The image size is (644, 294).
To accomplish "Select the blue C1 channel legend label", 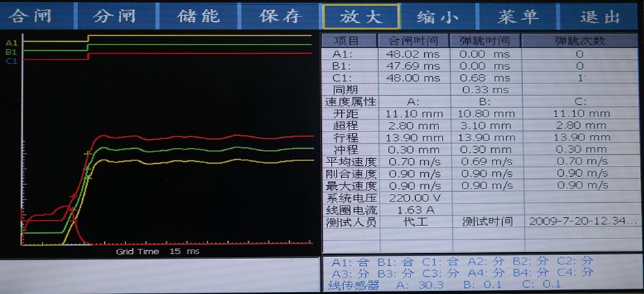I will pos(10,60).
